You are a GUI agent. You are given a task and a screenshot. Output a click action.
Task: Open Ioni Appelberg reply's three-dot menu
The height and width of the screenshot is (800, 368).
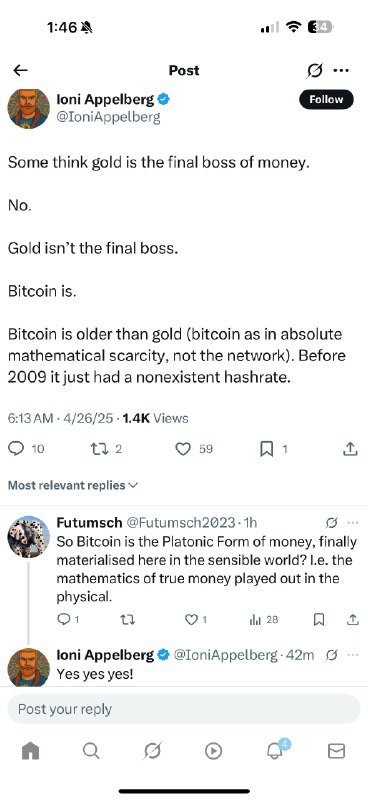[x=353, y=655]
